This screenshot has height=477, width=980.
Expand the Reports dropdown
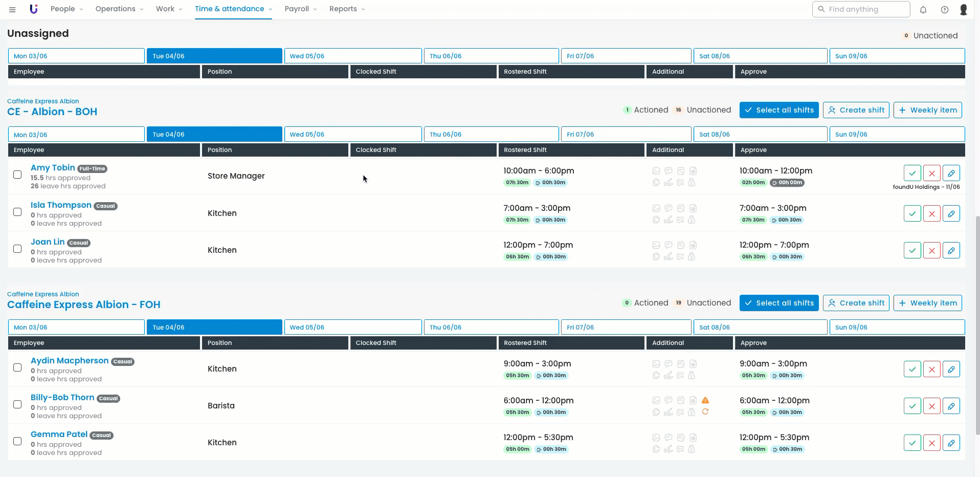pyautogui.click(x=347, y=9)
